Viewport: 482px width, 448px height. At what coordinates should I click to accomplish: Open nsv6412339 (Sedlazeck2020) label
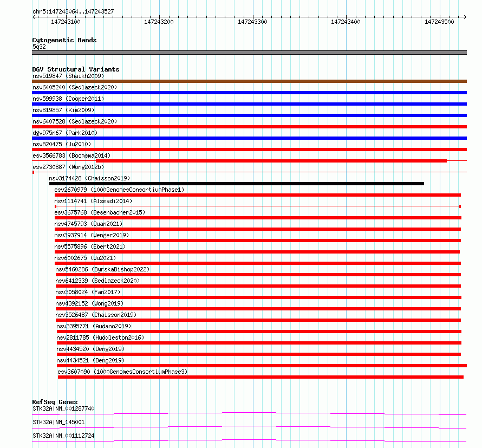(x=97, y=281)
